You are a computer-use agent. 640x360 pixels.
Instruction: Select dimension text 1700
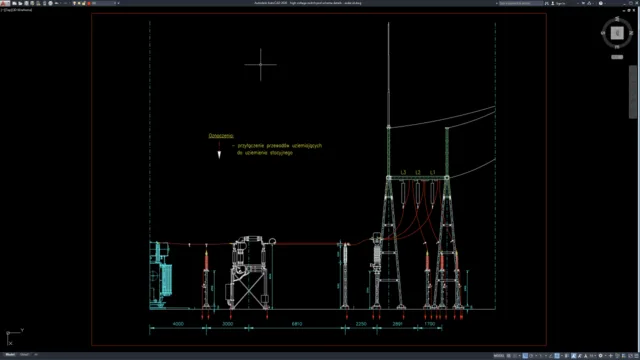pos(429,324)
